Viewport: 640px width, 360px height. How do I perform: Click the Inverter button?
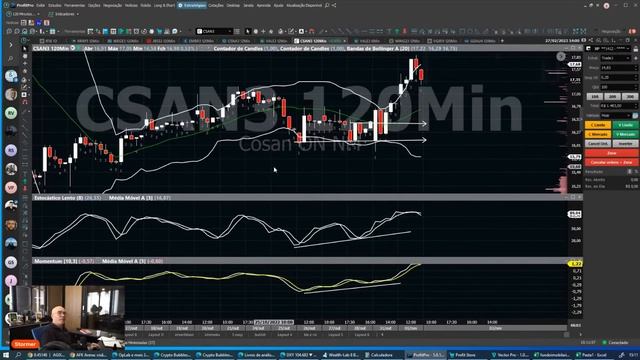[x=625, y=144]
